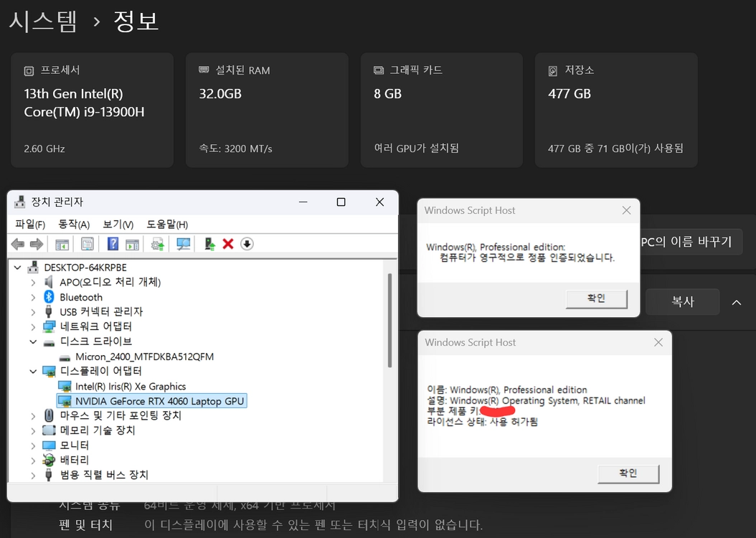Expand the 네트워크 어댑터 node
The width and height of the screenshot is (756, 538).
33,327
